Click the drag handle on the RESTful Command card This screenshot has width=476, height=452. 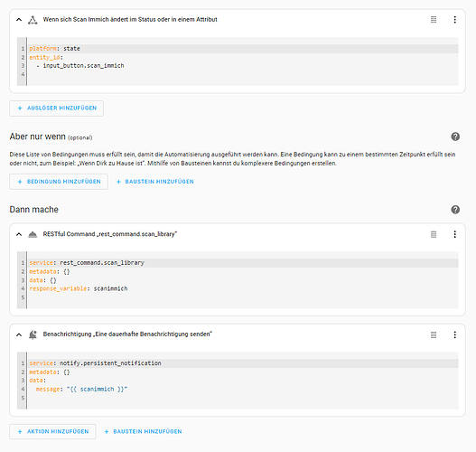point(434,234)
